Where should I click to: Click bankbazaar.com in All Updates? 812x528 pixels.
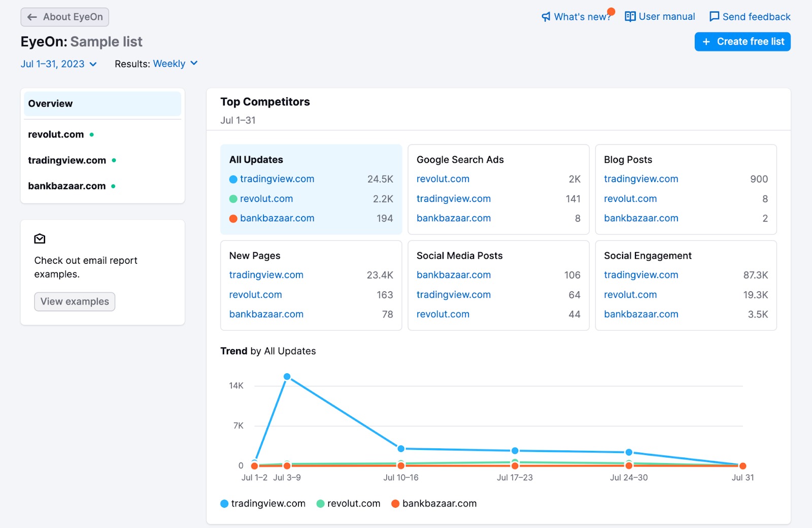[x=277, y=218]
